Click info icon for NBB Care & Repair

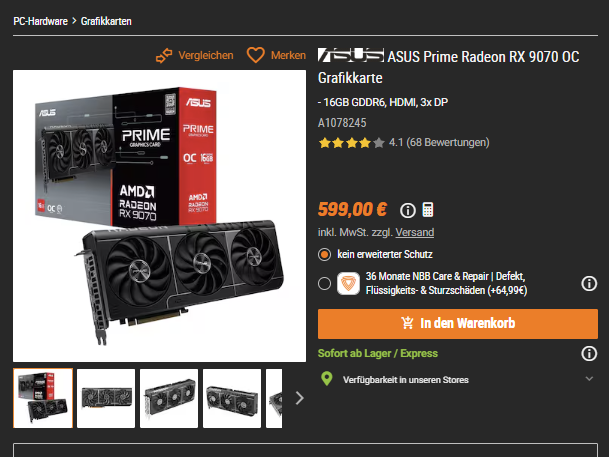pyautogui.click(x=589, y=283)
